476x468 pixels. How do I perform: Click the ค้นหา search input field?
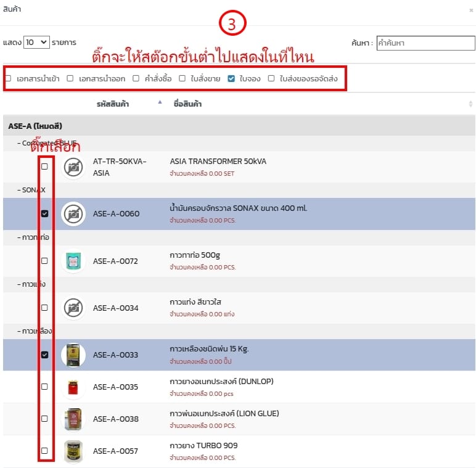pos(425,43)
